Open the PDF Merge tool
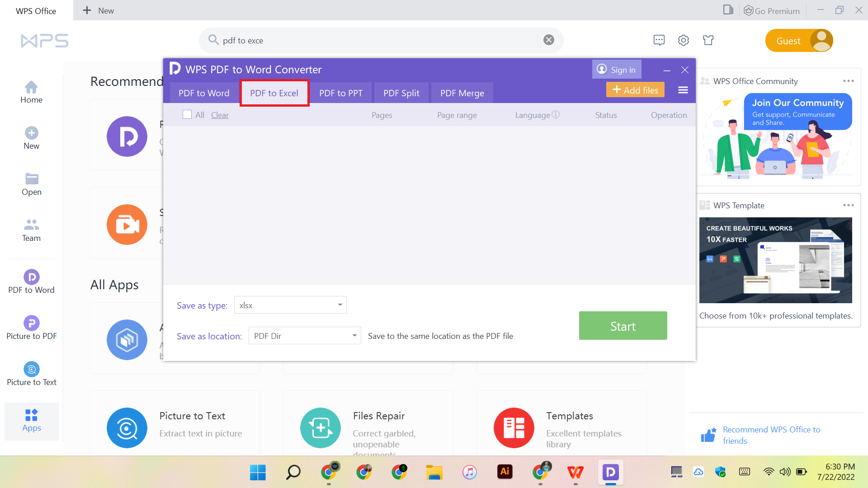The height and width of the screenshot is (488, 868). tap(462, 92)
